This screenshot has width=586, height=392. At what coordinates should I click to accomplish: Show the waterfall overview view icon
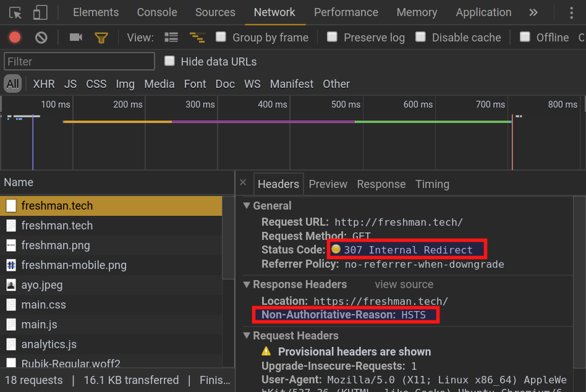click(x=197, y=38)
